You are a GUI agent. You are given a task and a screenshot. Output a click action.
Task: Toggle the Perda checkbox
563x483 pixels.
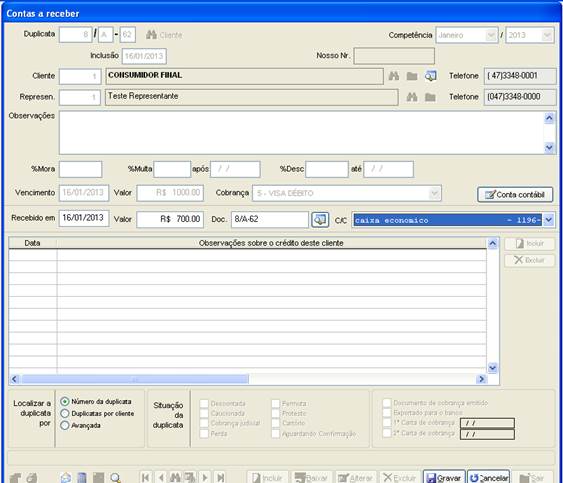pyautogui.click(x=204, y=433)
